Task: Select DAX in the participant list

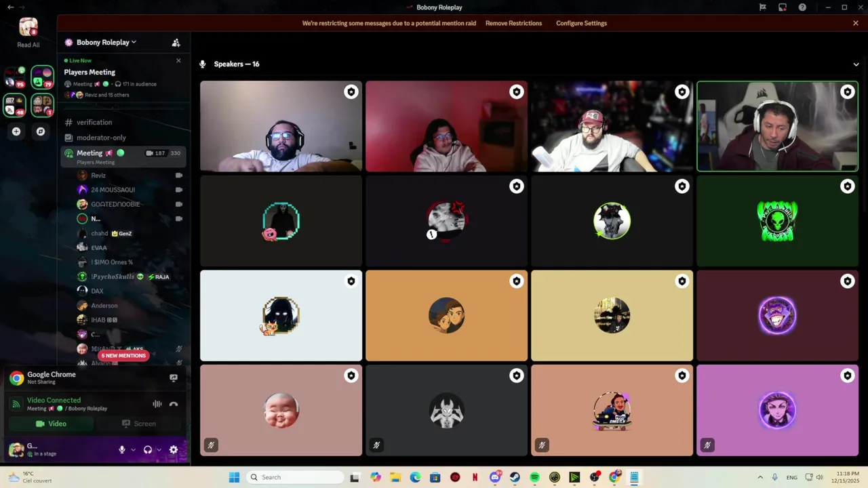Action: (x=129, y=291)
